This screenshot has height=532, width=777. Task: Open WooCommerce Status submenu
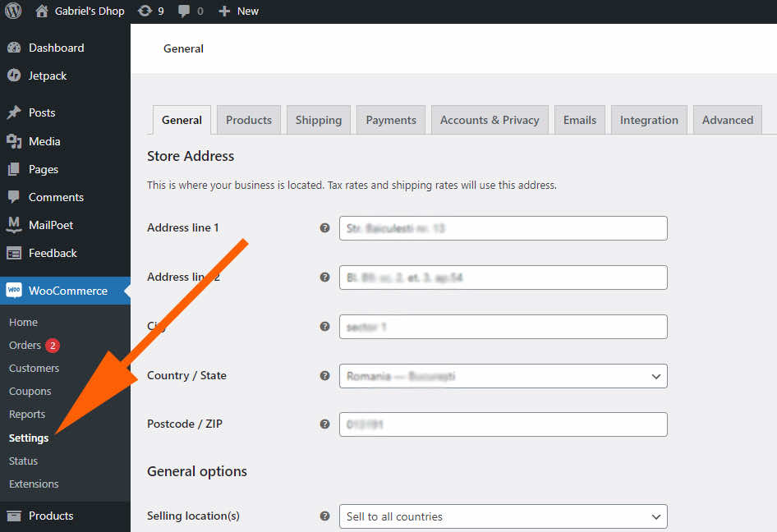click(x=23, y=461)
